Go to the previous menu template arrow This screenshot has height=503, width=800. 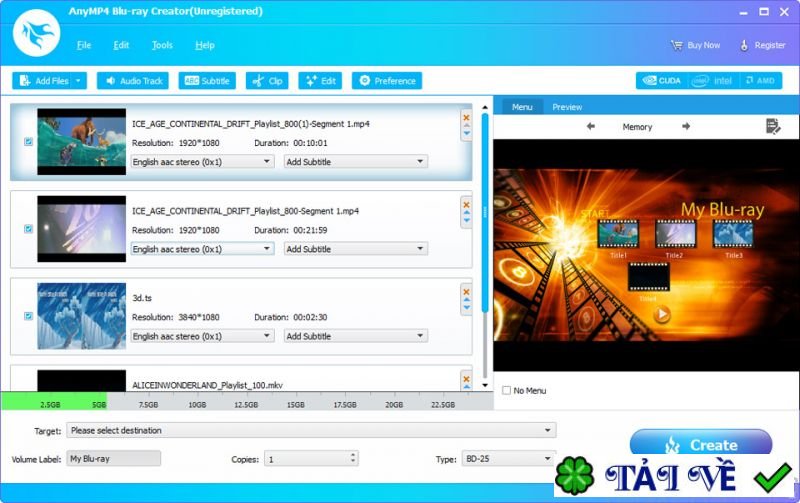pos(591,127)
